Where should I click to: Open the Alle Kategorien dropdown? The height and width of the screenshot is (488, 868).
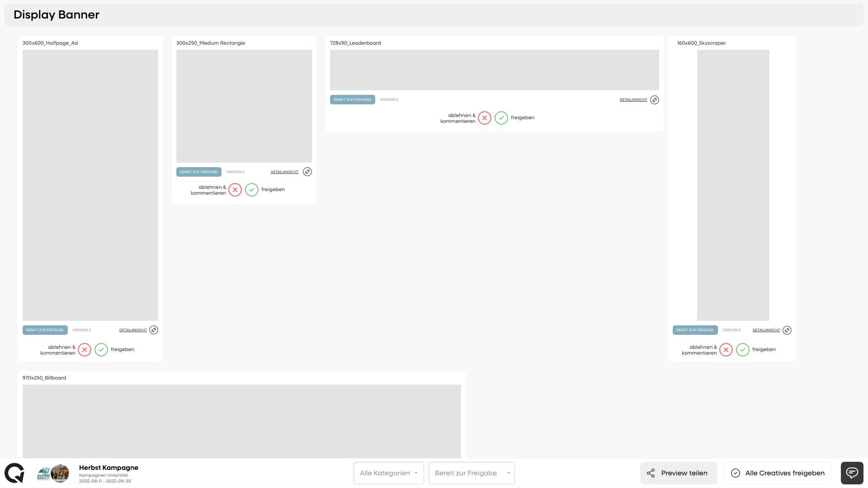(x=389, y=473)
